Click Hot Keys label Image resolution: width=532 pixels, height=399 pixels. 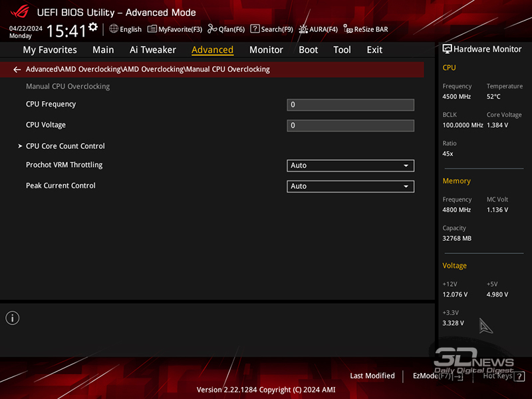point(497,376)
